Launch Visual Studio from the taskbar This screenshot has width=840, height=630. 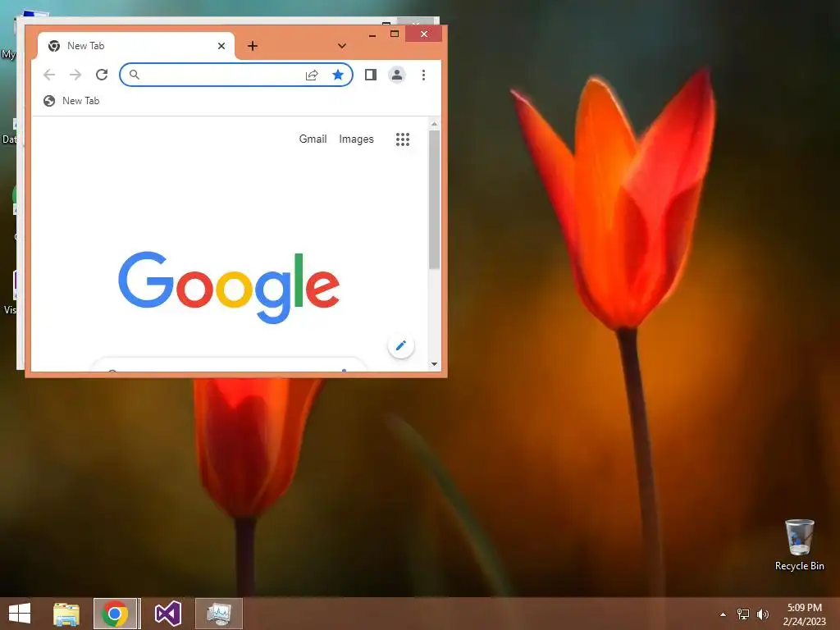tap(168, 614)
